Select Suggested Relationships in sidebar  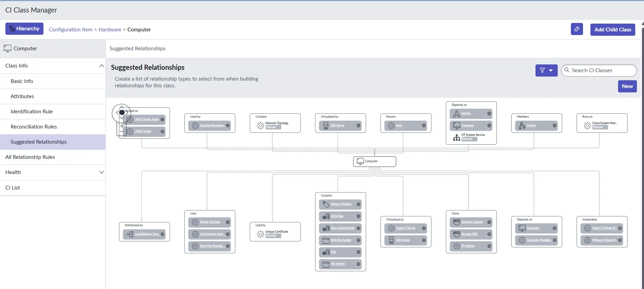point(53,142)
